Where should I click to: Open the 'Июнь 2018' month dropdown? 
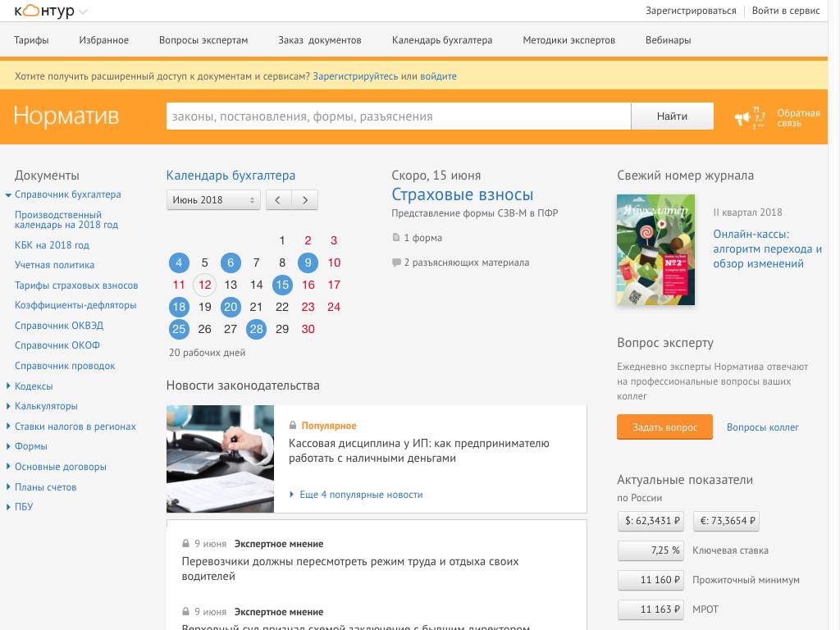(213, 199)
